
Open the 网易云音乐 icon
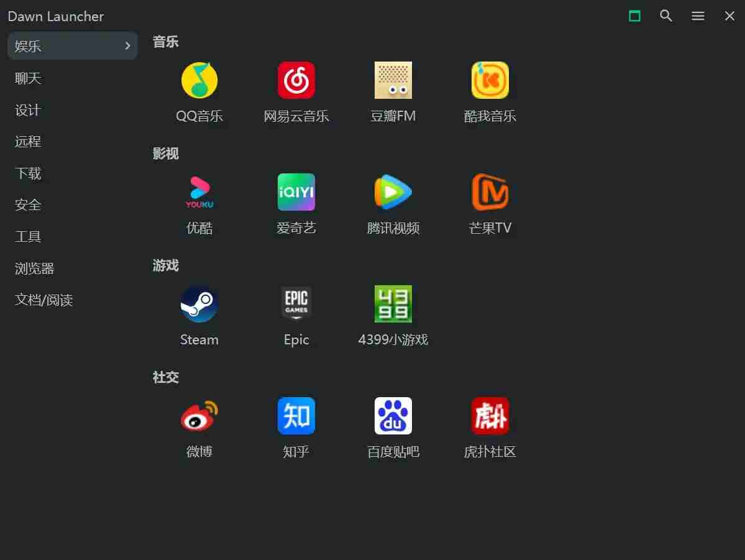click(296, 81)
